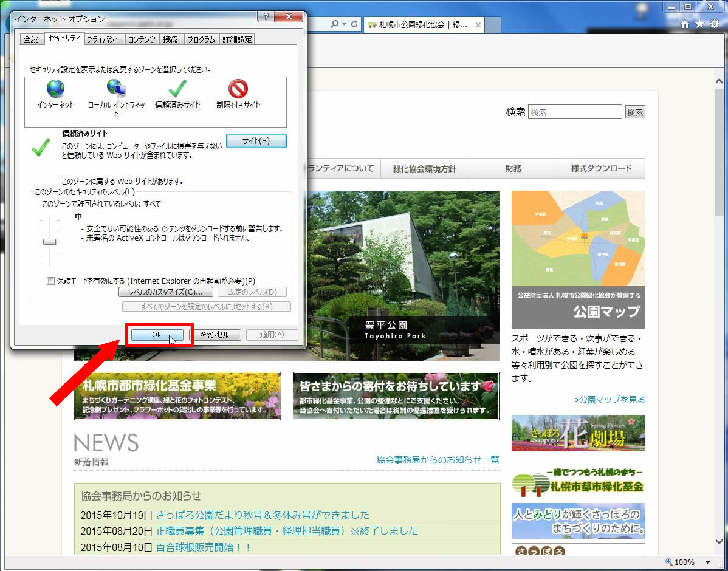The height and width of the screenshot is (571, 728).
Task: Open レベルのカスタマイズ(C) settings button
Action: coord(165,292)
